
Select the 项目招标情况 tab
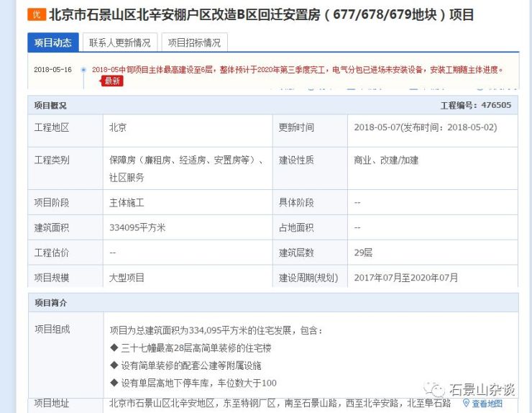(x=194, y=42)
